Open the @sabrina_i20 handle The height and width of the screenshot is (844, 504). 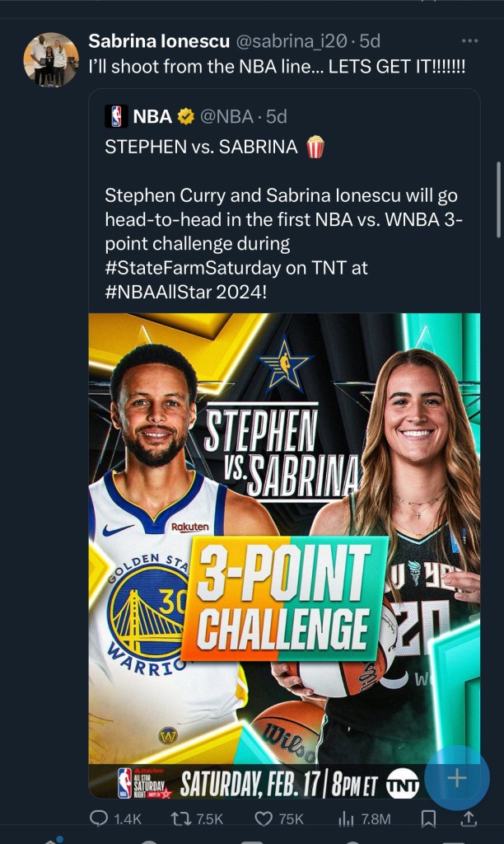(x=278, y=40)
